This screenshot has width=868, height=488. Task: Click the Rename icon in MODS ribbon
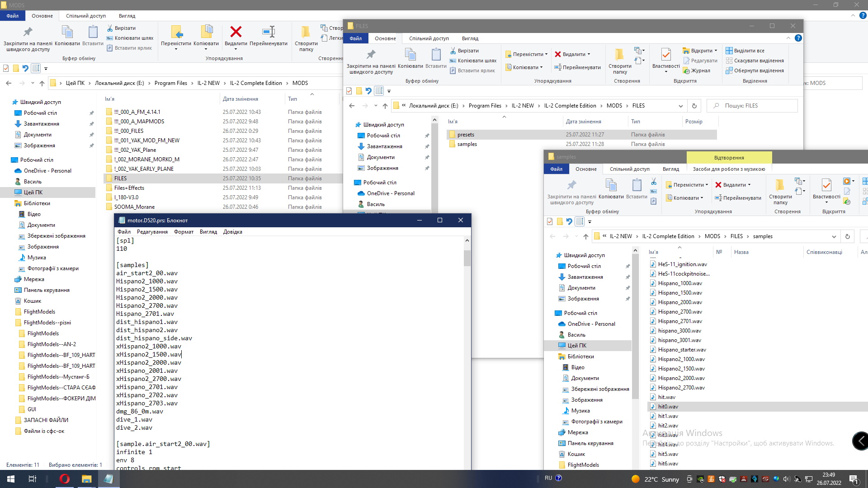pos(268,33)
